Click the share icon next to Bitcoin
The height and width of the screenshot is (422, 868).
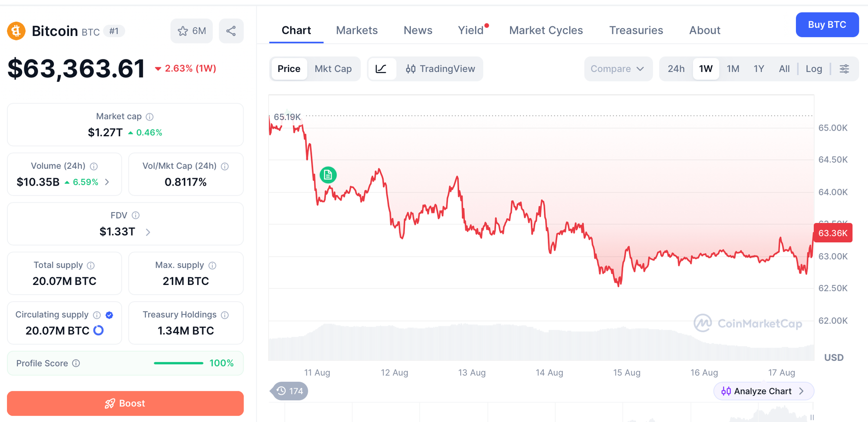click(x=231, y=31)
